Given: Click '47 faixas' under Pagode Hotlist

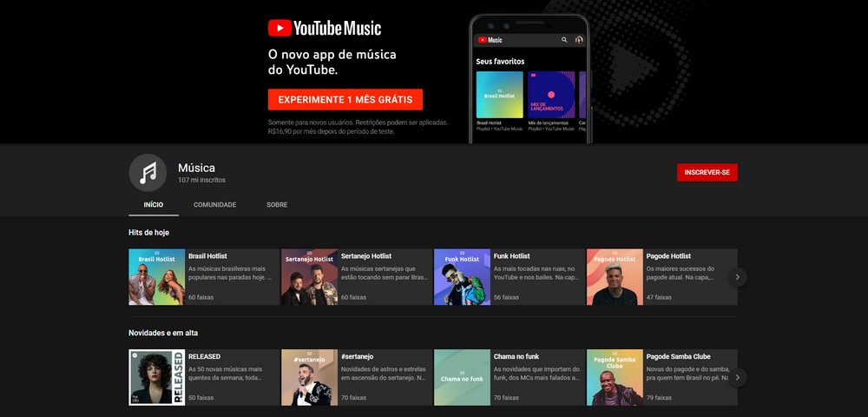Looking at the screenshot, I should [659, 297].
